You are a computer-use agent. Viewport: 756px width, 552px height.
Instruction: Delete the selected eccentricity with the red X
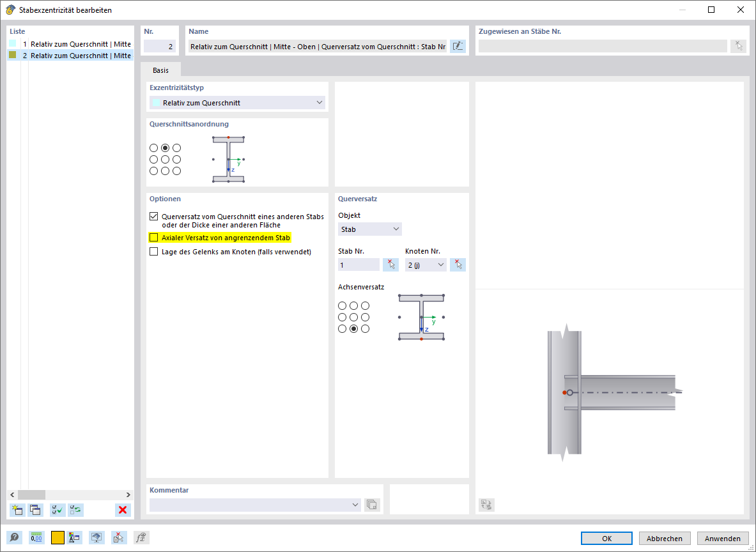(123, 510)
